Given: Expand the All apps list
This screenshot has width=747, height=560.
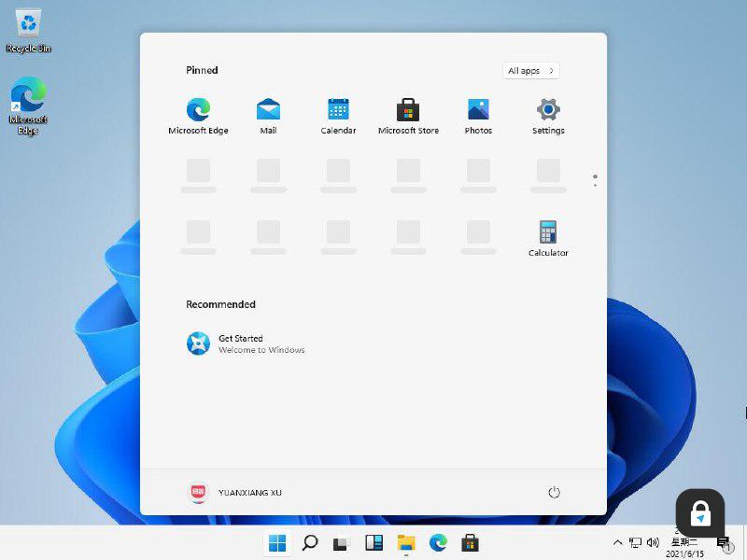Looking at the screenshot, I should (x=530, y=71).
